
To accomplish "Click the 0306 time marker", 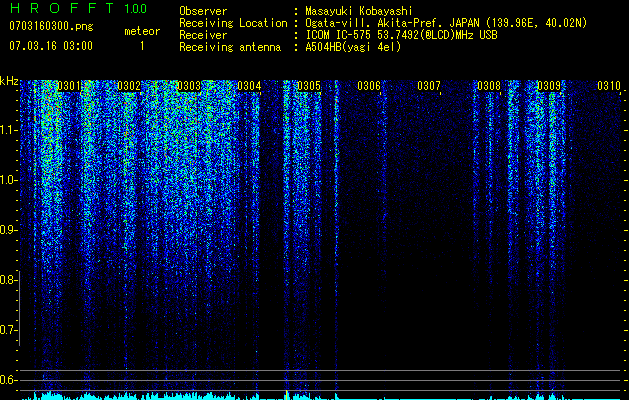I will pos(369,86).
